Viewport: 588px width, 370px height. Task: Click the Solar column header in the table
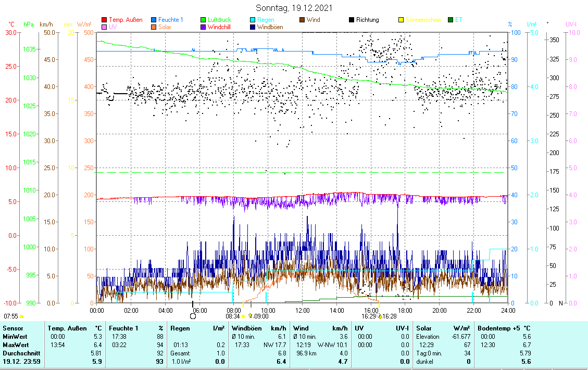[x=425, y=328]
